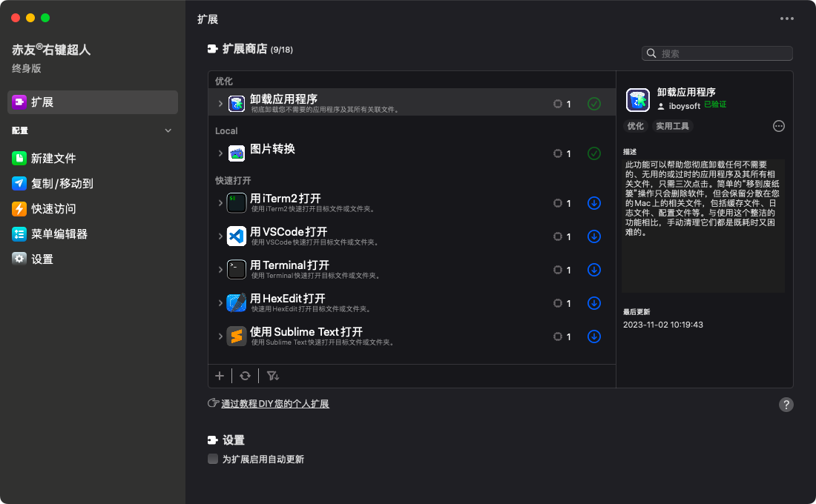
Task: Download the 使用 Sublime Text 打开 extension
Action: 593,336
